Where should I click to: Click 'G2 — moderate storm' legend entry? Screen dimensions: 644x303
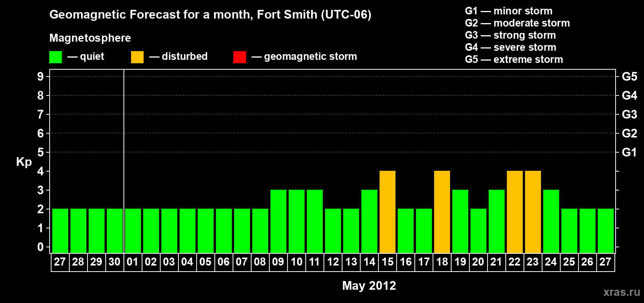517,23
